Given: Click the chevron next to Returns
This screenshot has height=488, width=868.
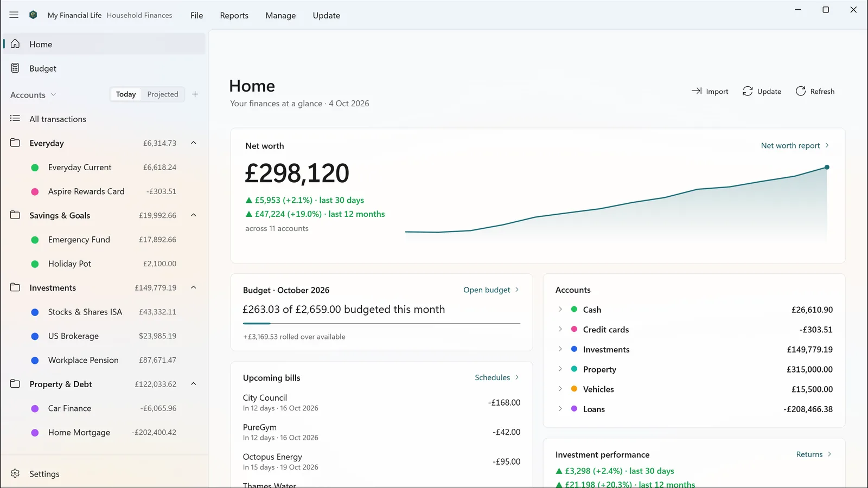Looking at the screenshot, I should [x=829, y=454].
